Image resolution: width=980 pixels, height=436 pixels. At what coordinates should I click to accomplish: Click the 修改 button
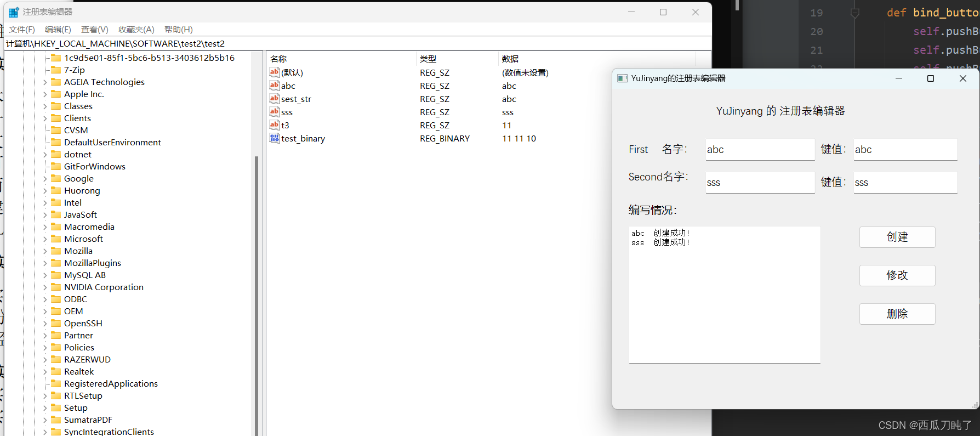[897, 275]
